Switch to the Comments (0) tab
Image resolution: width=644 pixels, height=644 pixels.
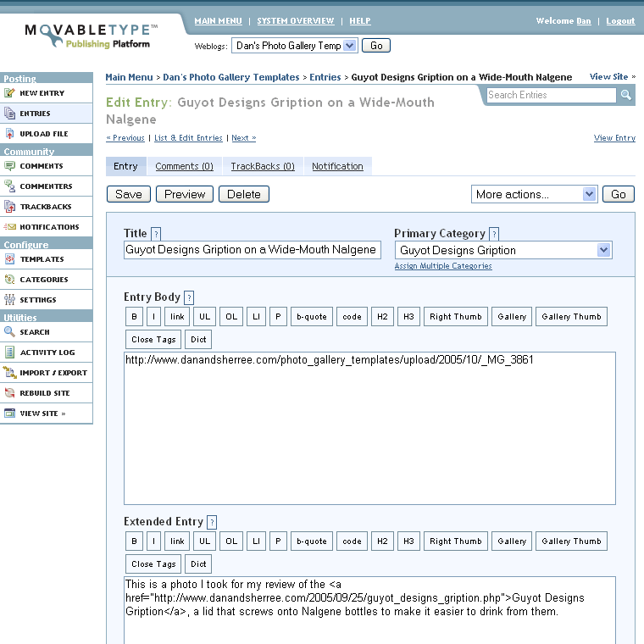185,166
